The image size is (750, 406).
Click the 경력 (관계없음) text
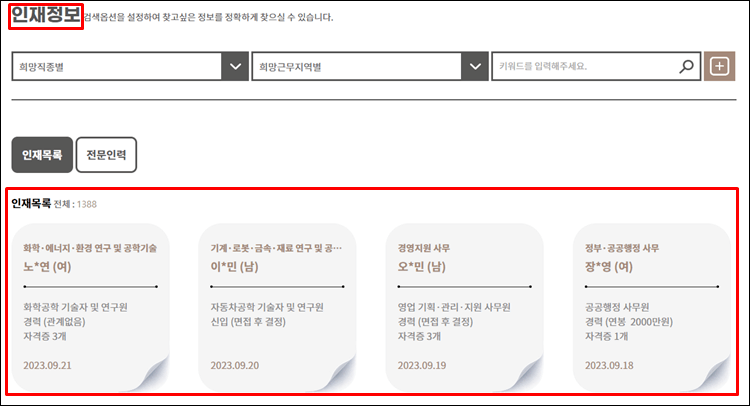click(54, 322)
